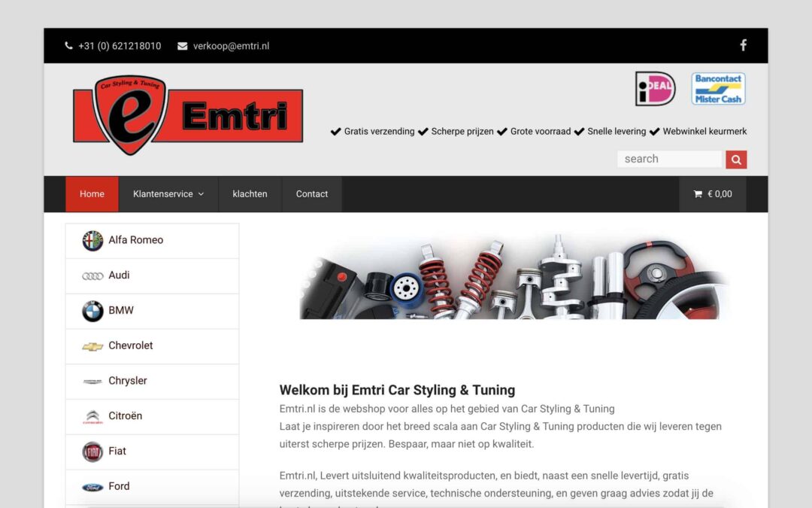Open the shopping cart showing € 0,00
Image resolution: width=812 pixels, height=508 pixels.
click(x=713, y=194)
